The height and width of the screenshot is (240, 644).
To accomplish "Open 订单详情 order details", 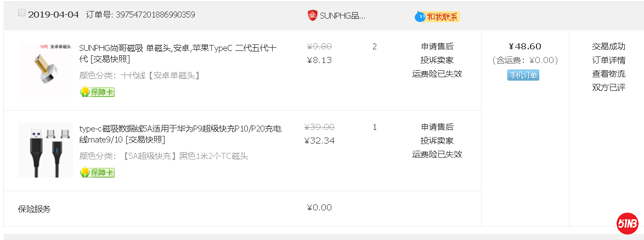I will (608, 60).
